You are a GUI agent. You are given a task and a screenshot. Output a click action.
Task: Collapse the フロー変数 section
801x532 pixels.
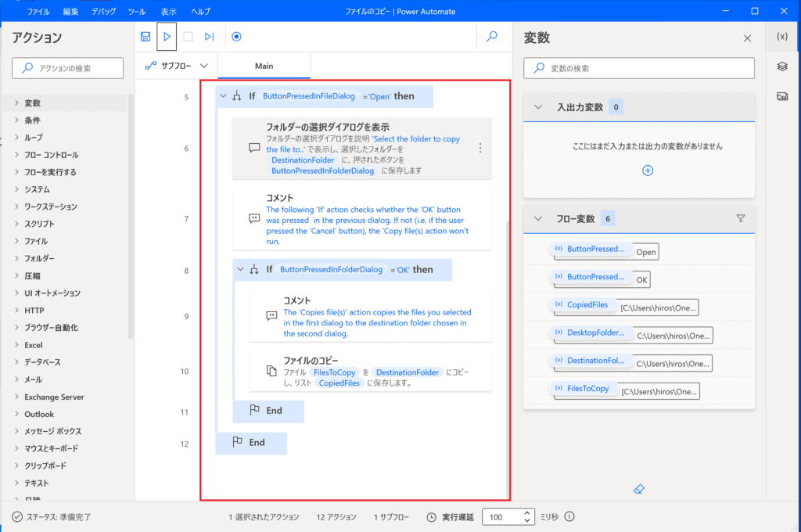[x=538, y=219]
